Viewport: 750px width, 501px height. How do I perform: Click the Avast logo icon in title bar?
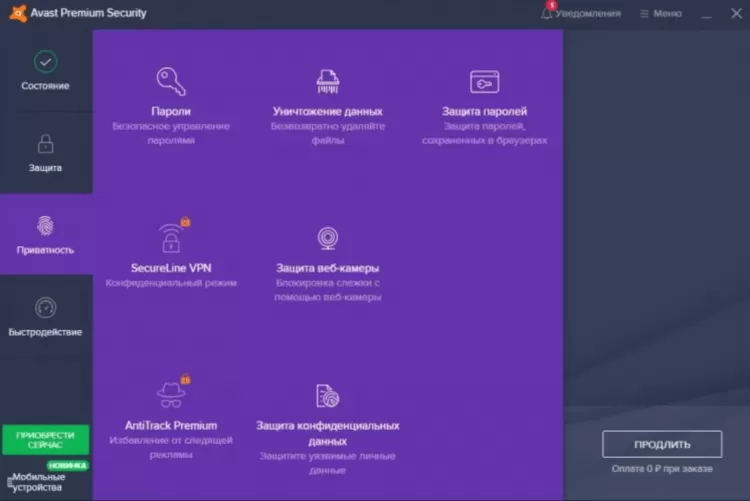[x=18, y=13]
